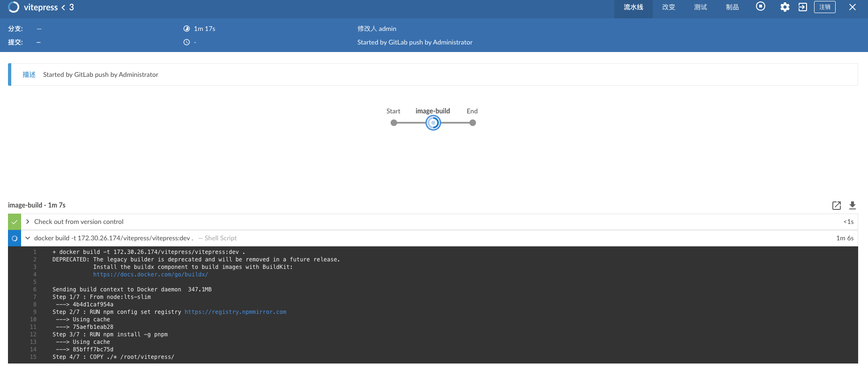Viewport: 868px width, 371px height.
Task: Open the registry.npmmirror.com link in log
Action: point(235,312)
